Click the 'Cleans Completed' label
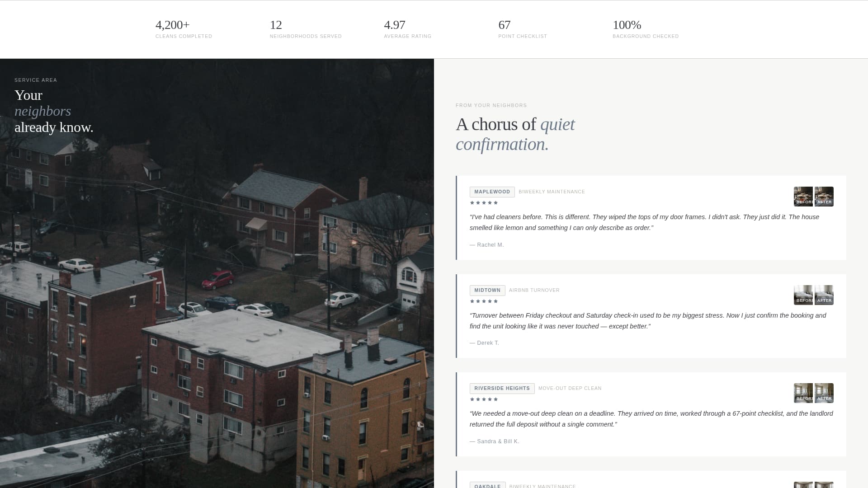The image size is (868, 488). pyautogui.click(x=184, y=36)
